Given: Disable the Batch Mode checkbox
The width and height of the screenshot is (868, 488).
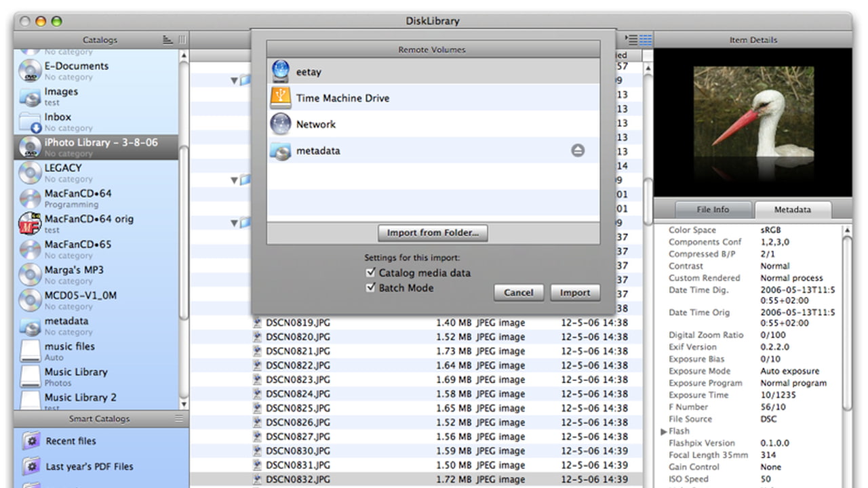Looking at the screenshot, I should click(370, 287).
